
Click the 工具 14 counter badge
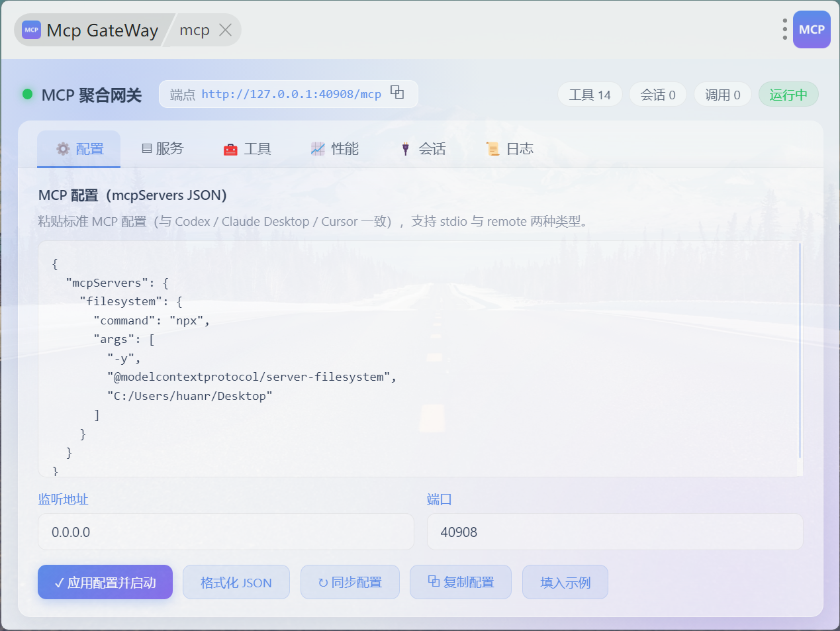click(x=590, y=94)
